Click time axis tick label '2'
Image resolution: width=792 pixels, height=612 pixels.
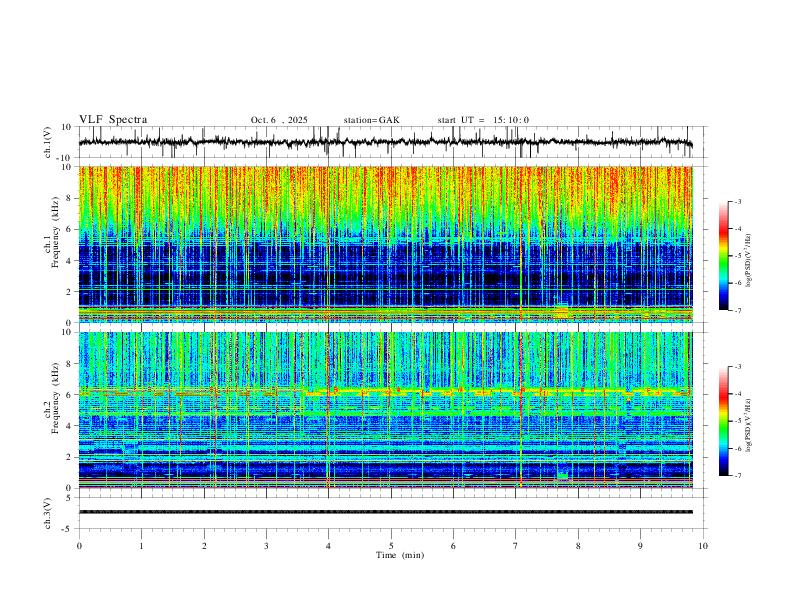(204, 546)
